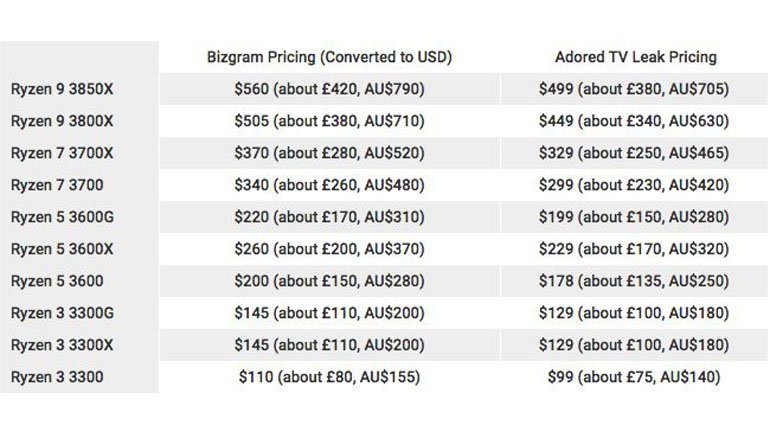Select the Ryzen 3 3300X row label

pos(62,345)
